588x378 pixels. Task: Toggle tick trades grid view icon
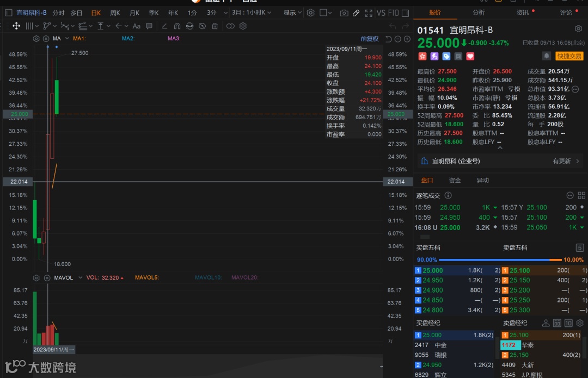click(x=581, y=195)
